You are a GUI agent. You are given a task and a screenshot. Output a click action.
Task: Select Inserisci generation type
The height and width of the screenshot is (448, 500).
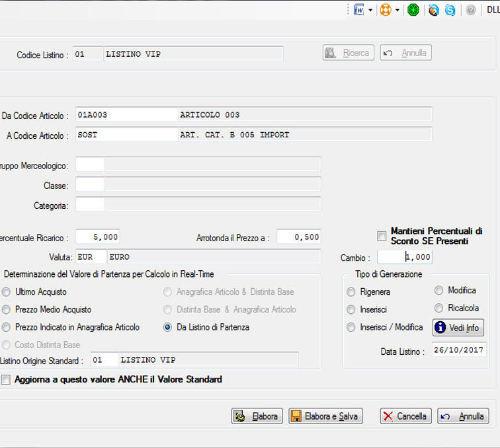(x=351, y=309)
